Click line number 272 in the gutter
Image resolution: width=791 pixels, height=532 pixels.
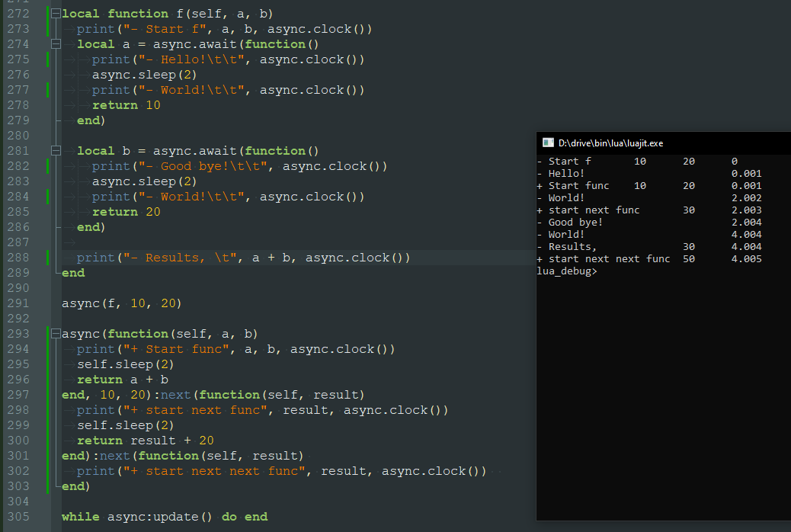[18, 14]
